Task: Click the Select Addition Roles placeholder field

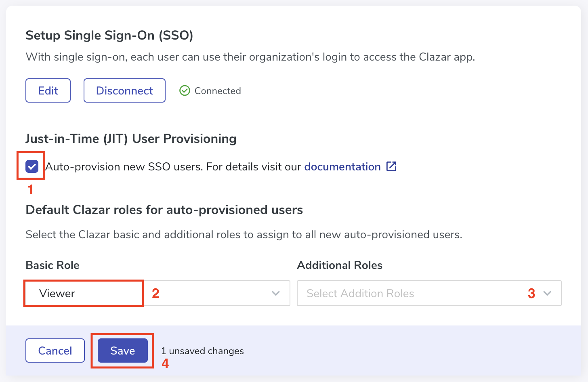Action: 429,293
